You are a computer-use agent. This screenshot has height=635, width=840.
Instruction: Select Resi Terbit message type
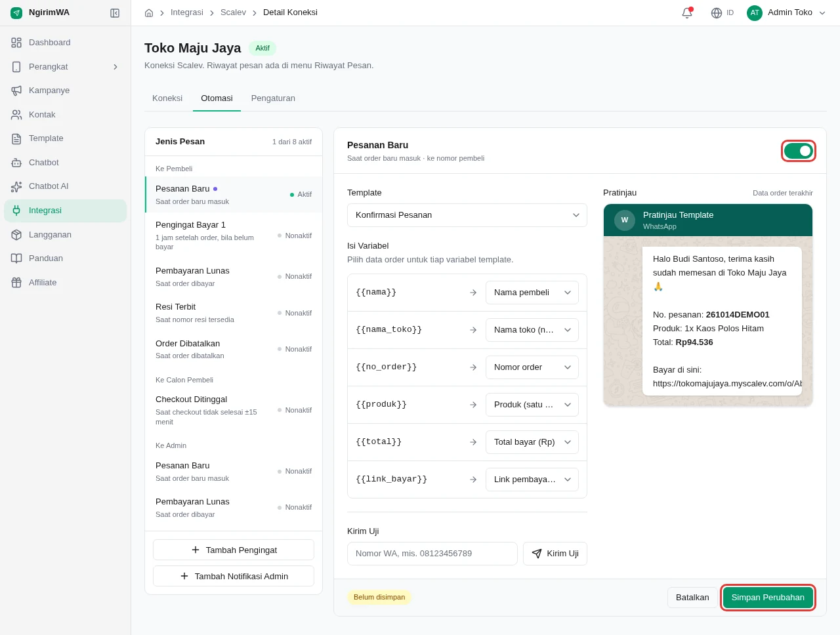[234, 313]
